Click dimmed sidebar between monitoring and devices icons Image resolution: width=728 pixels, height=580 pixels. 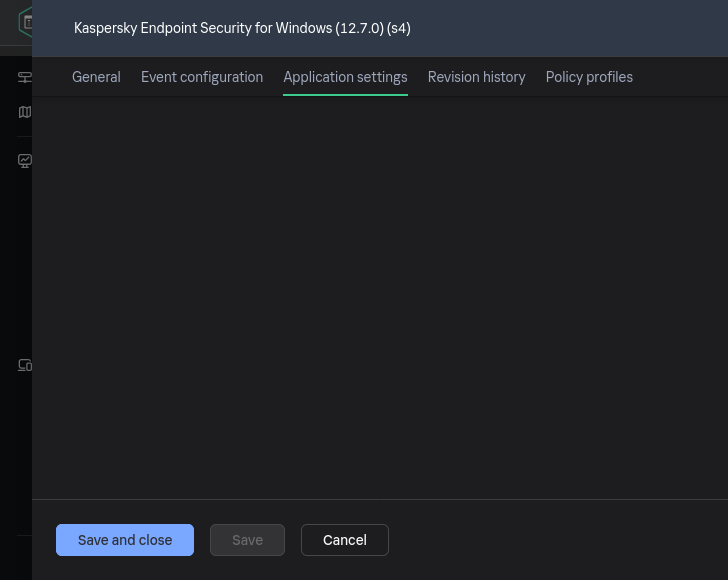[15, 262]
